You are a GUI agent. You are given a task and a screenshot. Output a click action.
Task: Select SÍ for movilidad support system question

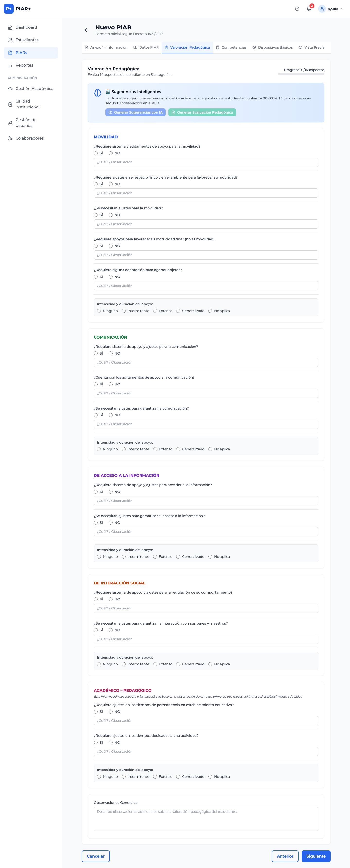point(96,153)
